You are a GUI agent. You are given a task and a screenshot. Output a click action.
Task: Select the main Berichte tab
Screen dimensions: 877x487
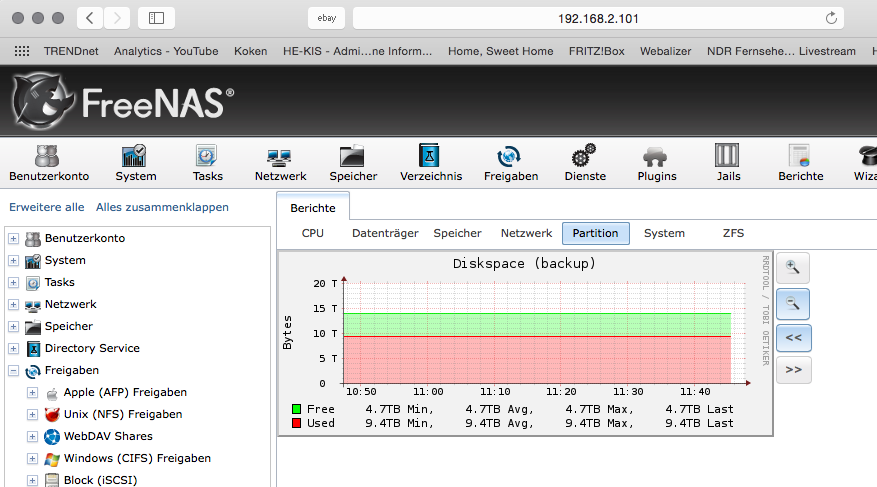[313, 208]
